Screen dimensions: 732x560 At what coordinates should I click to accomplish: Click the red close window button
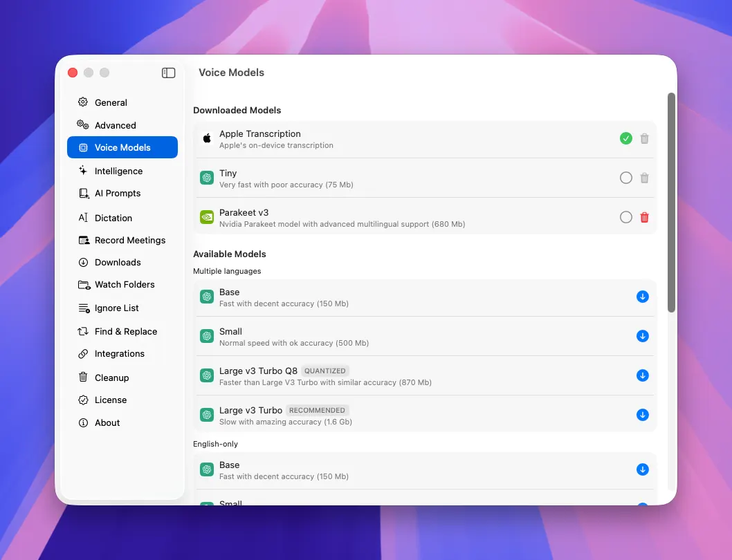coord(73,73)
